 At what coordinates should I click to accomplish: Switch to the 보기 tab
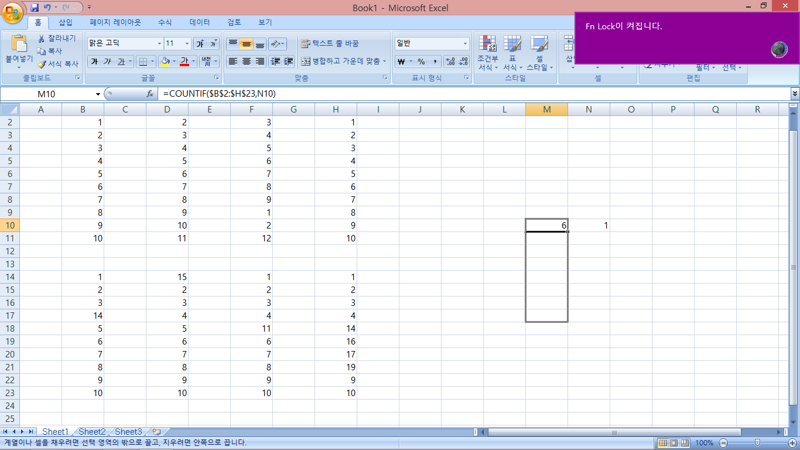265,22
